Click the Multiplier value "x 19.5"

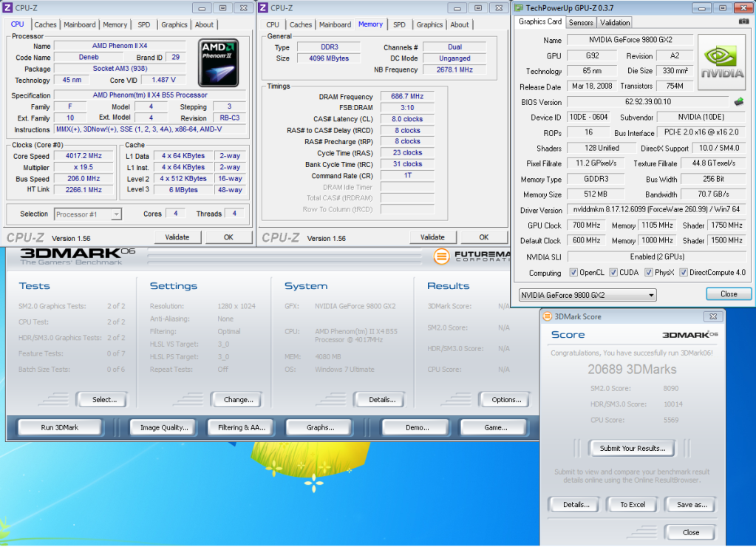click(x=84, y=167)
